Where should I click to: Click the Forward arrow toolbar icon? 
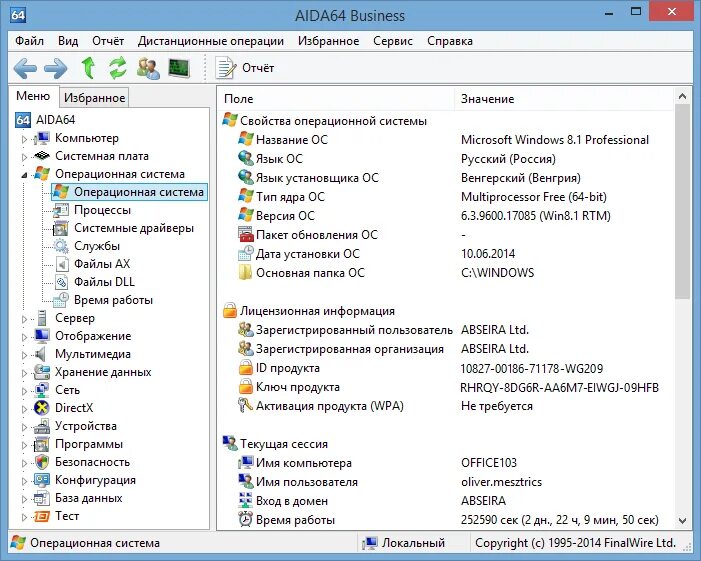[x=56, y=68]
